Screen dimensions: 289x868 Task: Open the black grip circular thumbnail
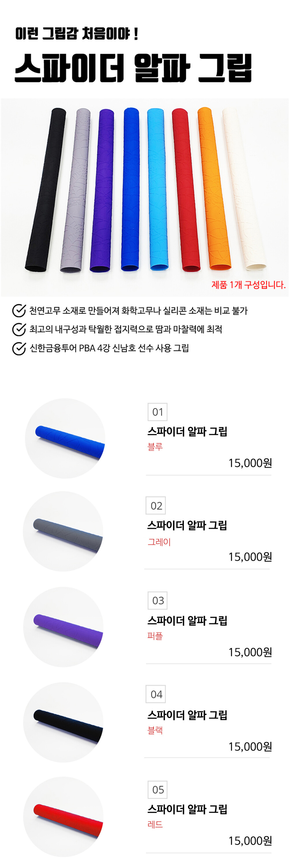click(63, 722)
